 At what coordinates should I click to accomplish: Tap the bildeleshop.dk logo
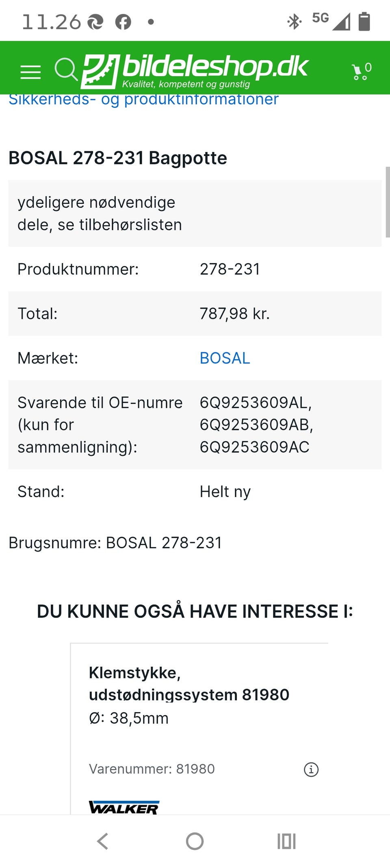(195, 70)
